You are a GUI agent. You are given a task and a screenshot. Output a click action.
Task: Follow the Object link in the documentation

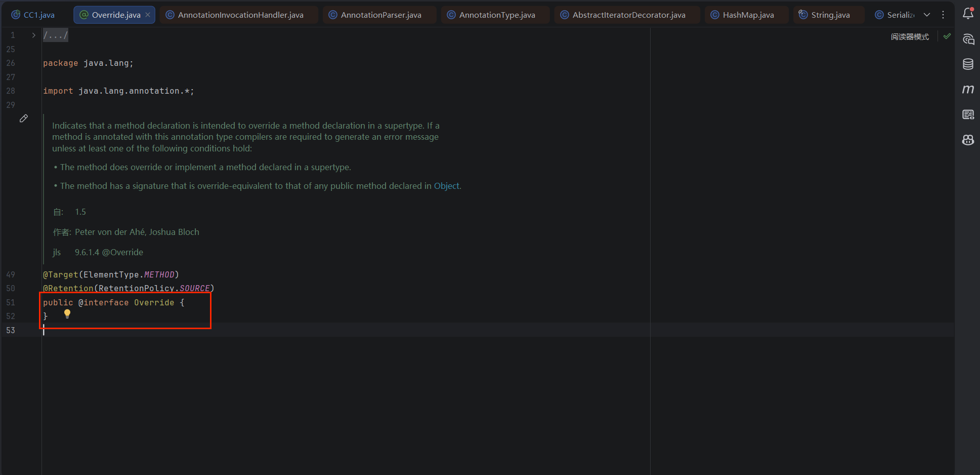(447, 186)
